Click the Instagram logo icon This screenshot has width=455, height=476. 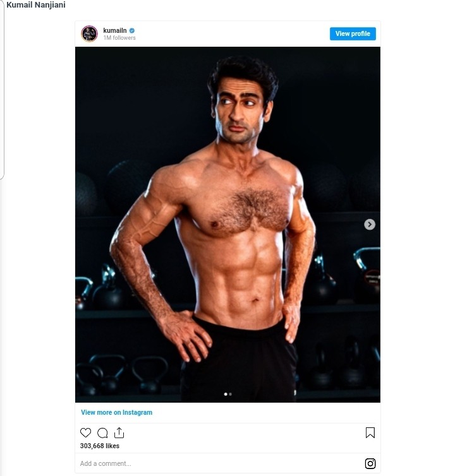click(x=370, y=463)
